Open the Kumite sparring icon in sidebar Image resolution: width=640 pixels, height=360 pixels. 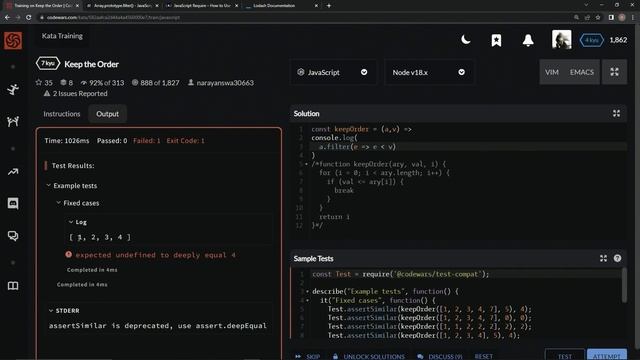(x=13, y=121)
